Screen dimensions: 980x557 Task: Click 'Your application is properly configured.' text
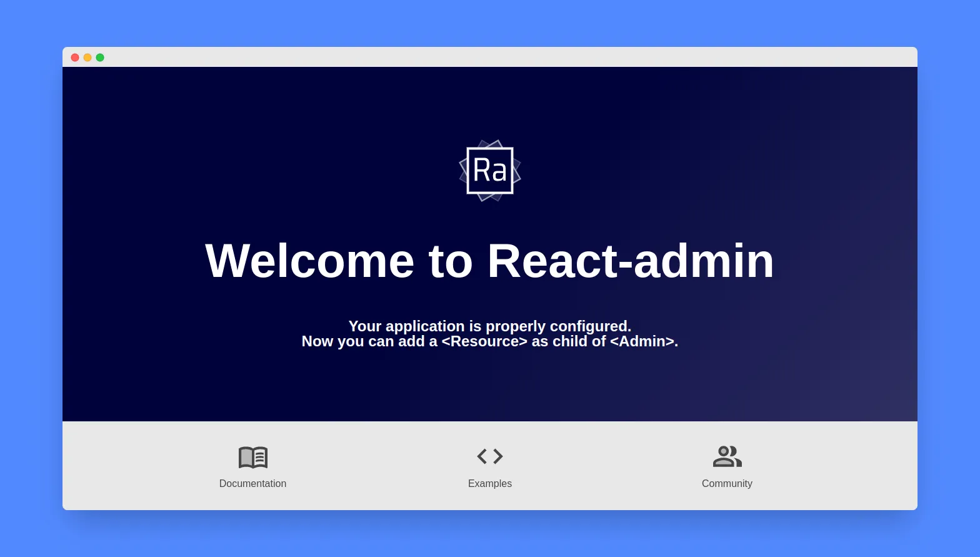pos(490,326)
